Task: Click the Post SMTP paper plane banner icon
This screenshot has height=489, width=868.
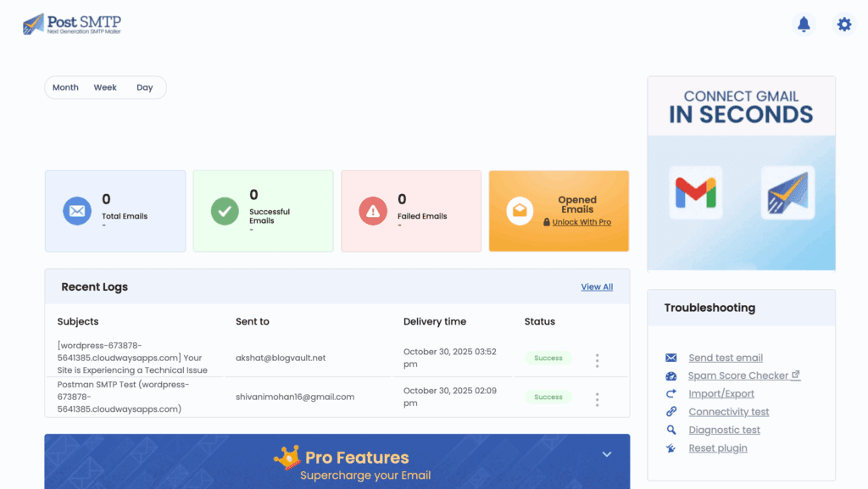Action: point(787,192)
